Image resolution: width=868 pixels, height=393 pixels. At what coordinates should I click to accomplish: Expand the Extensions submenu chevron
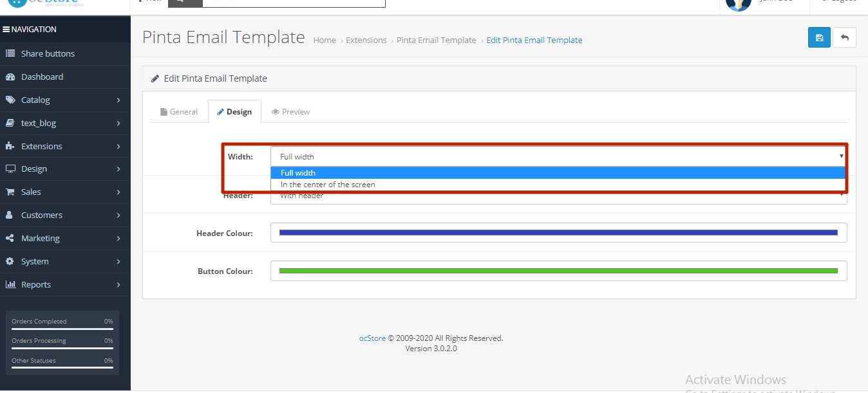pos(118,146)
